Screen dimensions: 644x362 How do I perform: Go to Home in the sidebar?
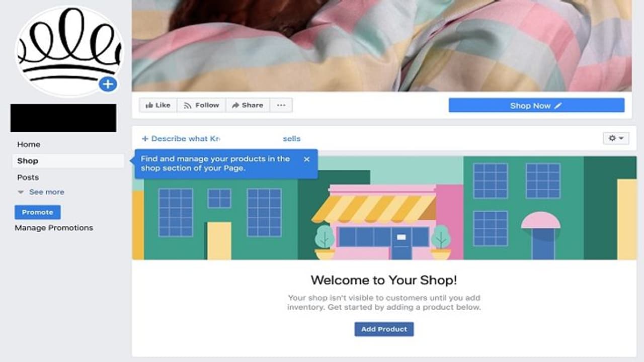pyautogui.click(x=29, y=144)
